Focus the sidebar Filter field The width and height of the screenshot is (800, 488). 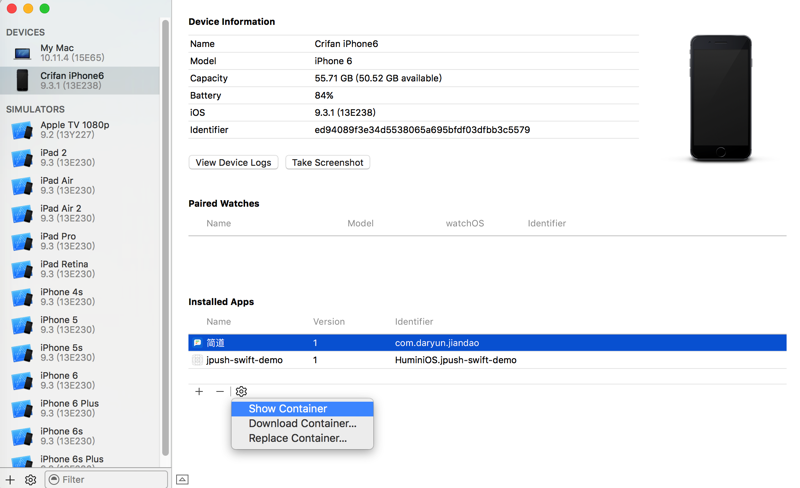pyautogui.click(x=110, y=480)
